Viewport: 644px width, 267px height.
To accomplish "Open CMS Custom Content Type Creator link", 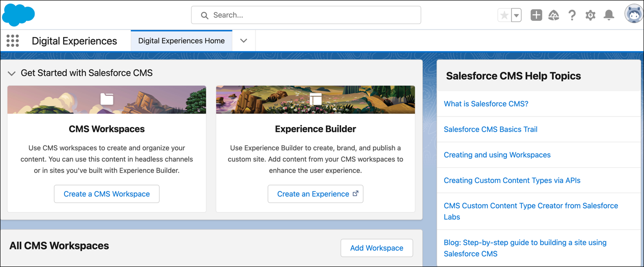I will 531,211.
